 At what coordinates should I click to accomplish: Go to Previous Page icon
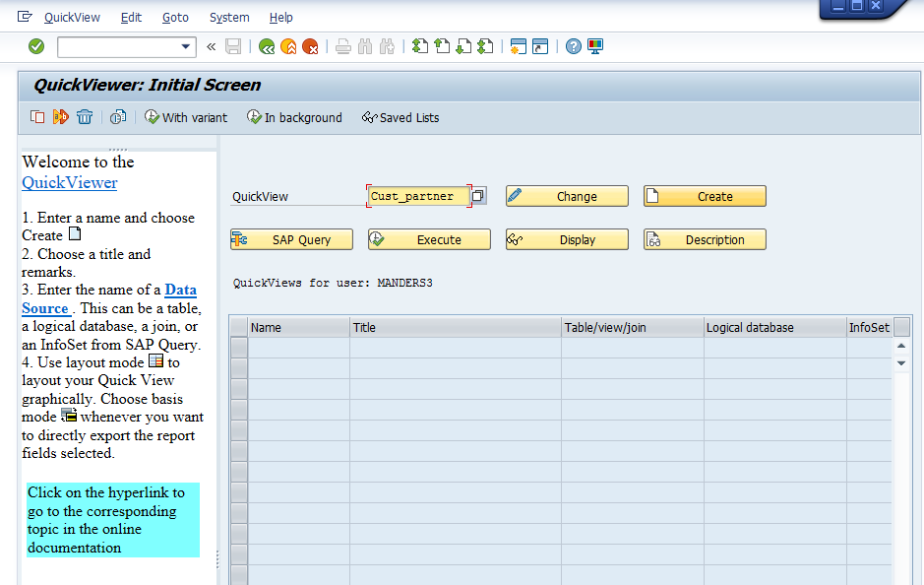(x=442, y=46)
